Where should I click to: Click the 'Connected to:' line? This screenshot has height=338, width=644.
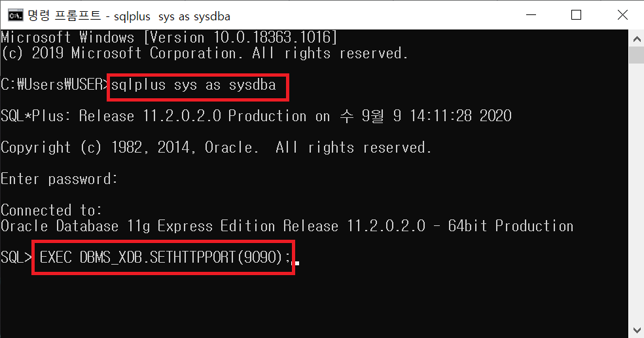pyautogui.click(x=51, y=210)
